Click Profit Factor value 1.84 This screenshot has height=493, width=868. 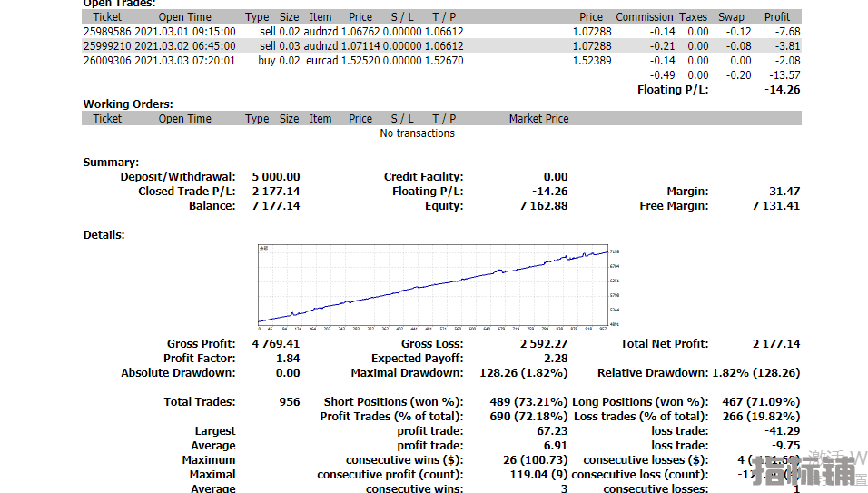pyautogui.click(x=288, y=358)
